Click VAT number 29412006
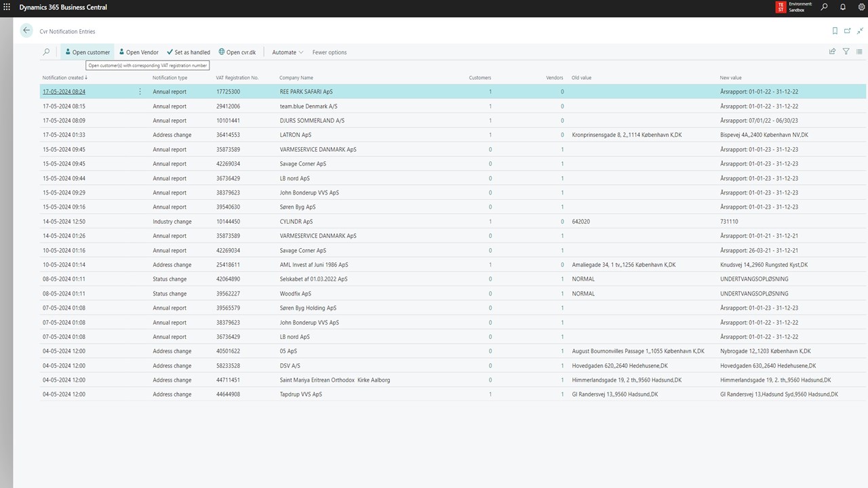Screen dimensions: 868x488 (228, 106)
